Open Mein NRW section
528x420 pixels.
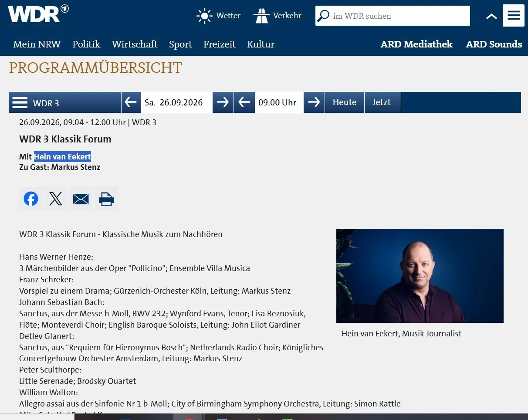(37, 44)
